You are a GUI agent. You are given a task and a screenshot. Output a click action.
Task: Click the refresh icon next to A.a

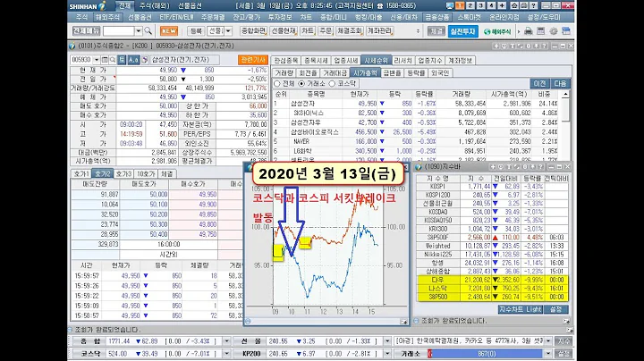click(145, 60)
